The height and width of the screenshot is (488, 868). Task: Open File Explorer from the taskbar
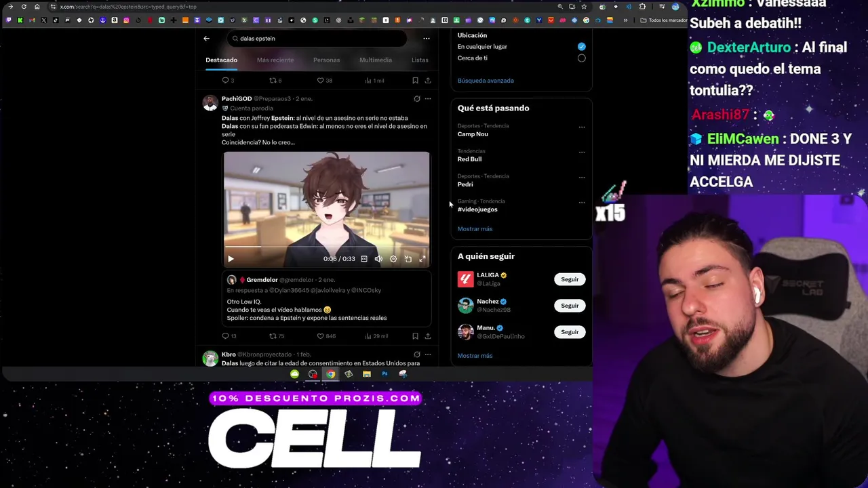pyautogui.click(x=366, y=374)
